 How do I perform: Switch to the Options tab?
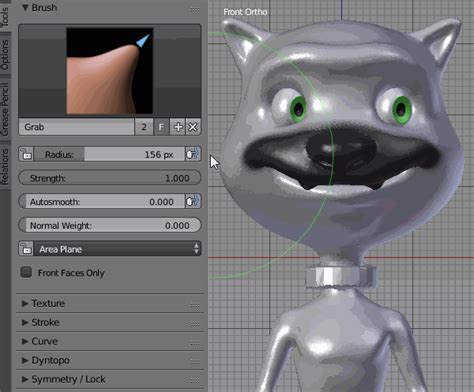point(5,55)
